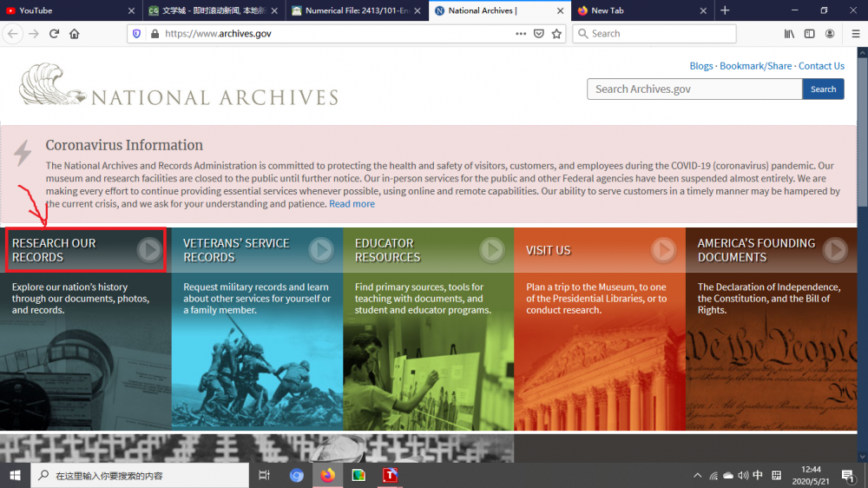
Task: Click the Read more coronavirus link
Action: pos(352,204)
